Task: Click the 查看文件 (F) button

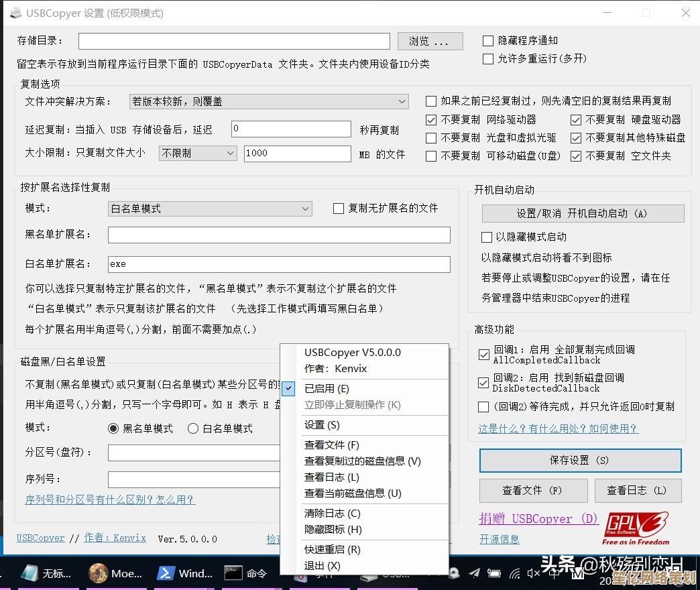Action: coord(533,491)
